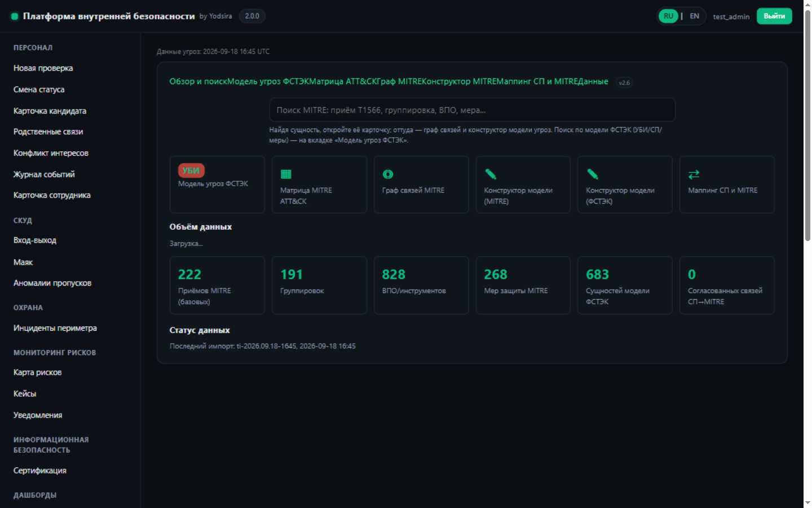Open Уведомления sidebar link
The image size is (812, 508).
[38, 415]
